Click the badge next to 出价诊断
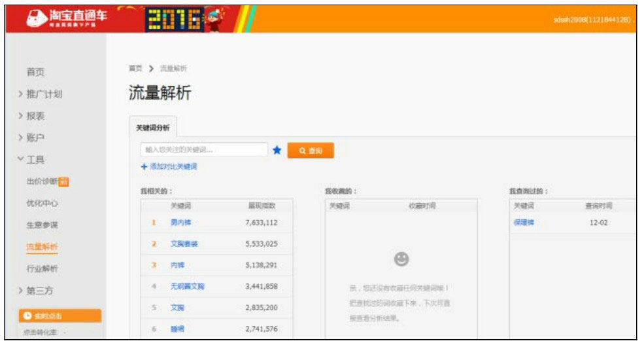Viewport: 644px width, 347px height. [64, 181]
